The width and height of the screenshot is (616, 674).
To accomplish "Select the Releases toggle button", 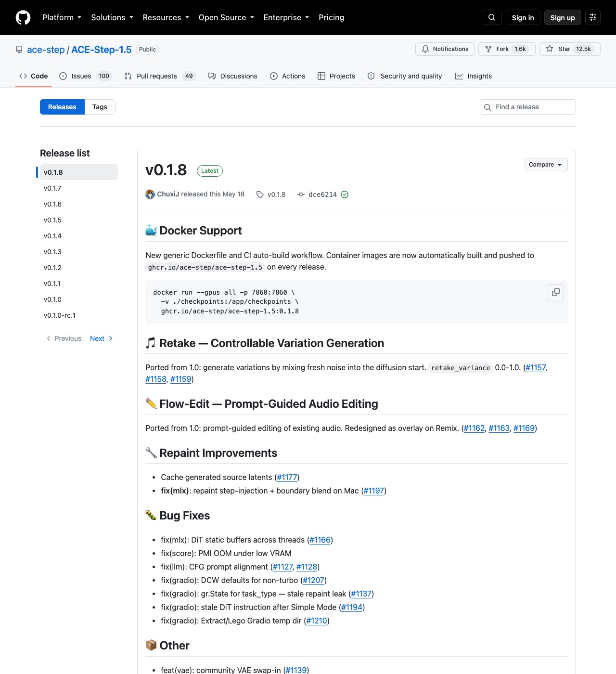I will tap(62, 107).
